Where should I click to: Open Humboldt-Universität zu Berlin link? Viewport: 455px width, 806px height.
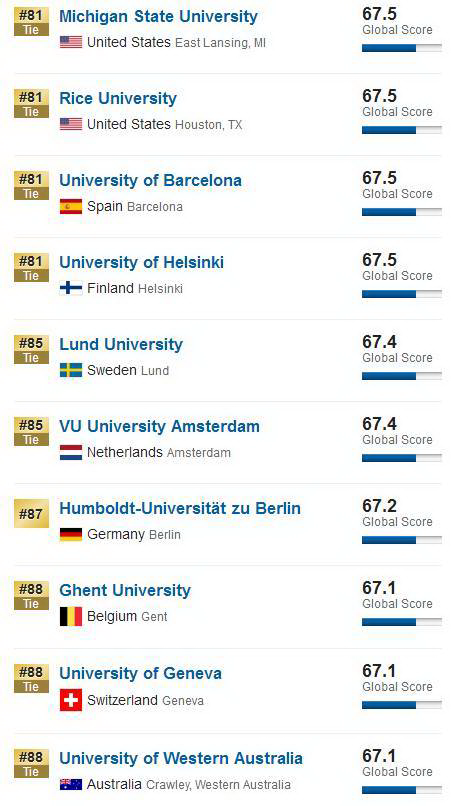(x=180, y=508)
